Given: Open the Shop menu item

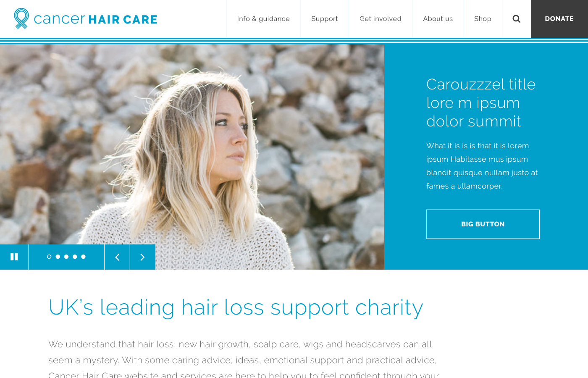Looking at the screenshot, I should pos(483,19).
